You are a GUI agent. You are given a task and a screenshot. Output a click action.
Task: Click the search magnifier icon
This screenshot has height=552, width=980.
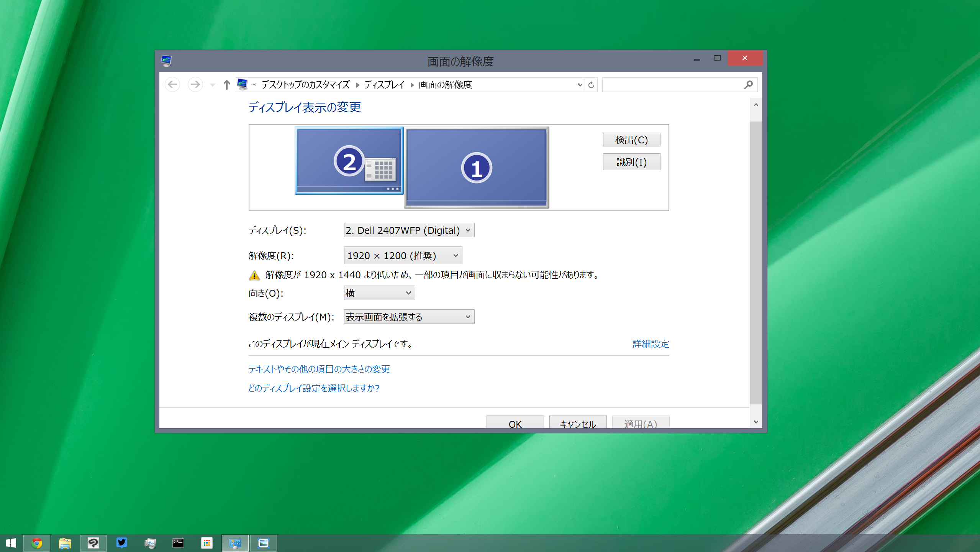748,85
